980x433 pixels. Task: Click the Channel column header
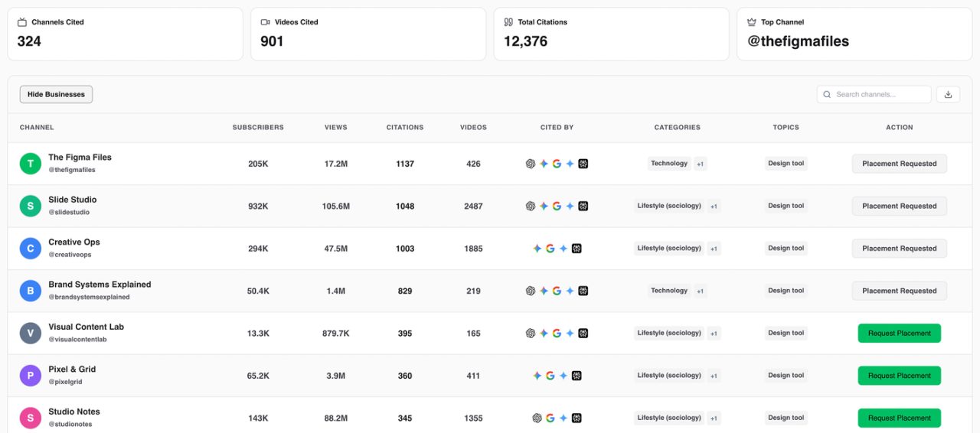pyautogui.click(x=37, y=128)
